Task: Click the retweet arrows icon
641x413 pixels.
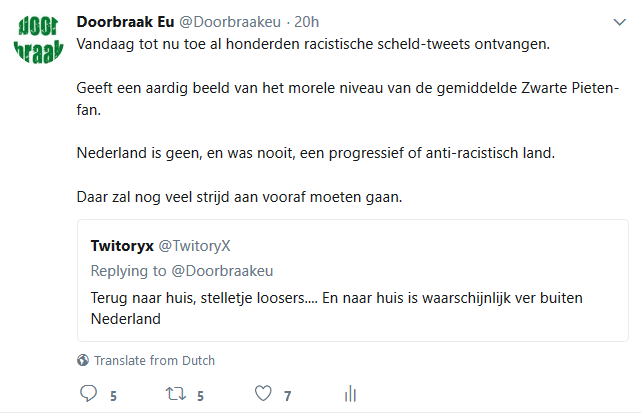Action: click(175, 394)
